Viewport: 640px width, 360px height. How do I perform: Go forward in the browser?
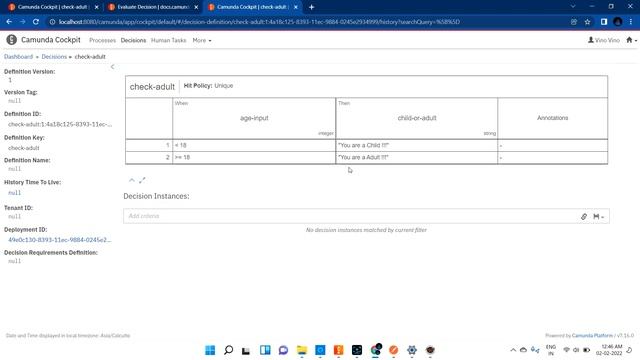click(22, 22)
